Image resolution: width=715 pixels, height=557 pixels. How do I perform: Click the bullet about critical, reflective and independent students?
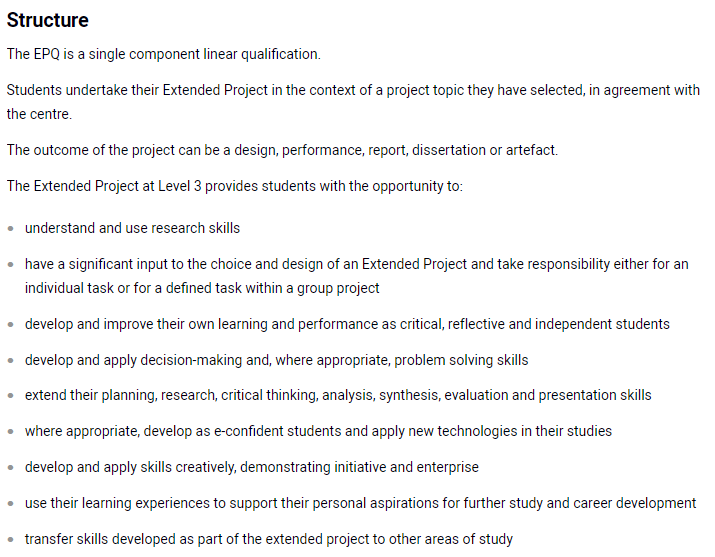point(347,324)
